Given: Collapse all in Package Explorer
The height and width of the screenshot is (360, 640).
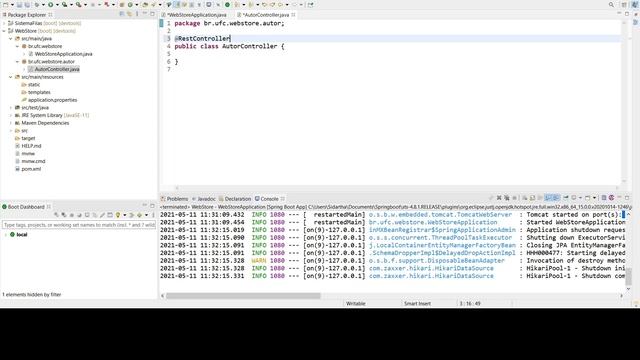Looking at the screenshot, I should 122,14.
